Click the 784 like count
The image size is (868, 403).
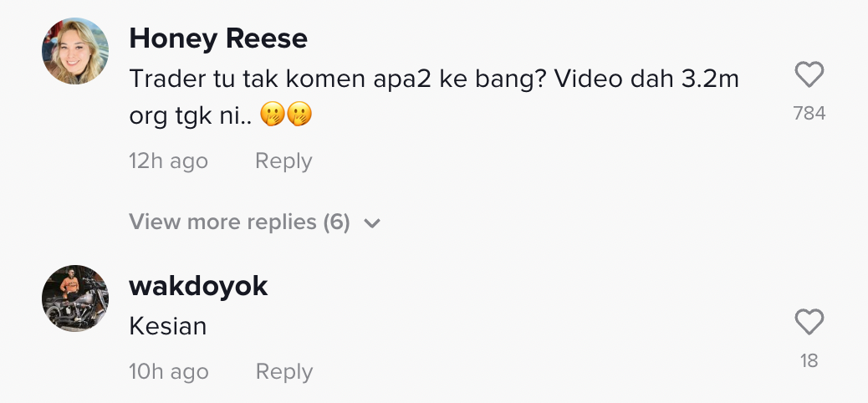point(809,113)
